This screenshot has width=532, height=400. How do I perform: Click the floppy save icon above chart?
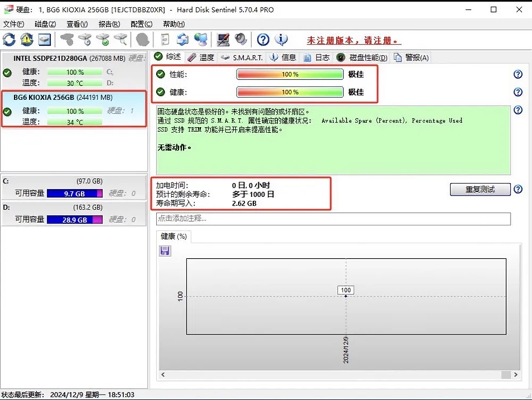[x=165, y=251]
